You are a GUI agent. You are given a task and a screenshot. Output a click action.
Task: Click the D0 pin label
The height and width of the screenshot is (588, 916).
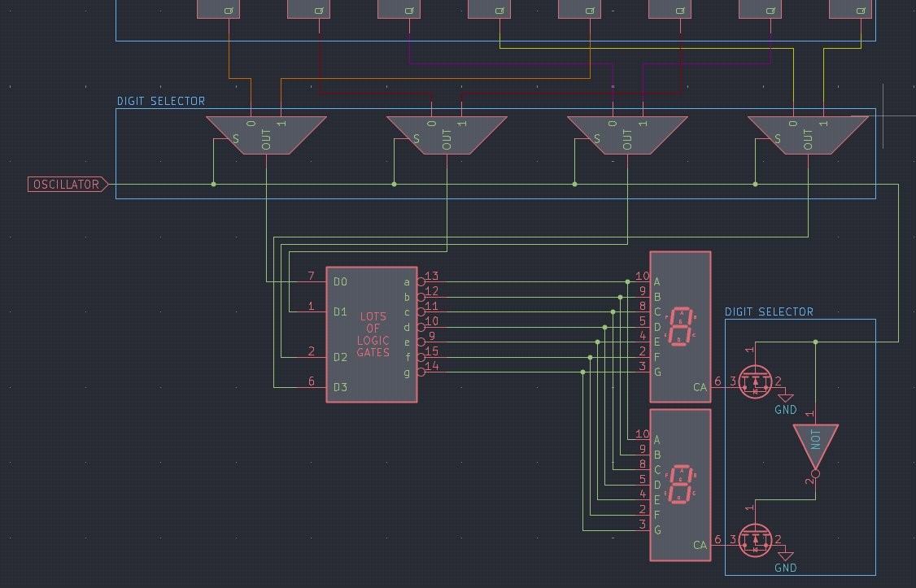(341, 282)
